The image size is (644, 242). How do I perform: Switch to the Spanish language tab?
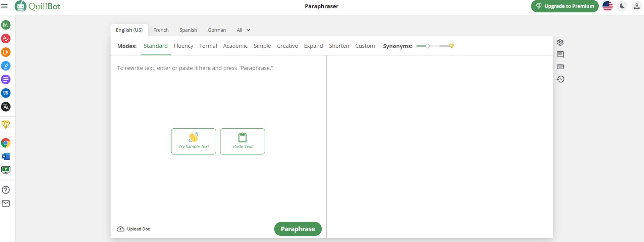(x=188, y=30)
